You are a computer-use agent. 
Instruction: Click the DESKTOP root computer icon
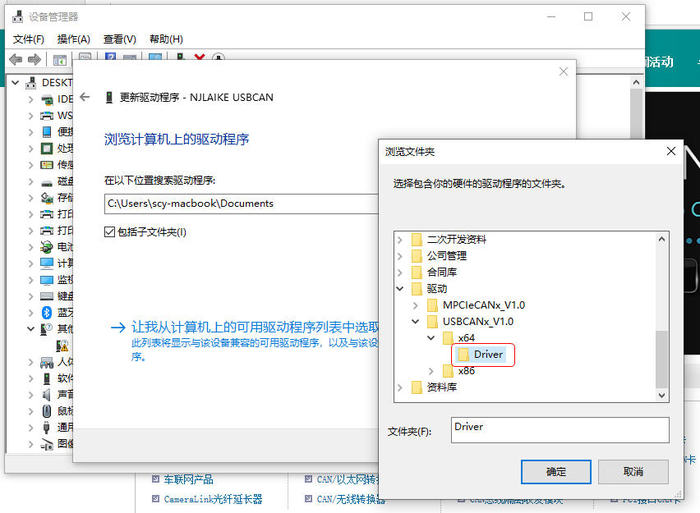click(31, 83)
